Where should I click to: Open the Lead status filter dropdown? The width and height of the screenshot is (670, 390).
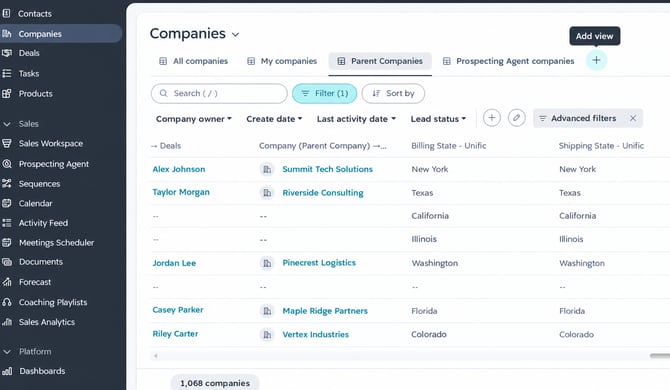438,119
